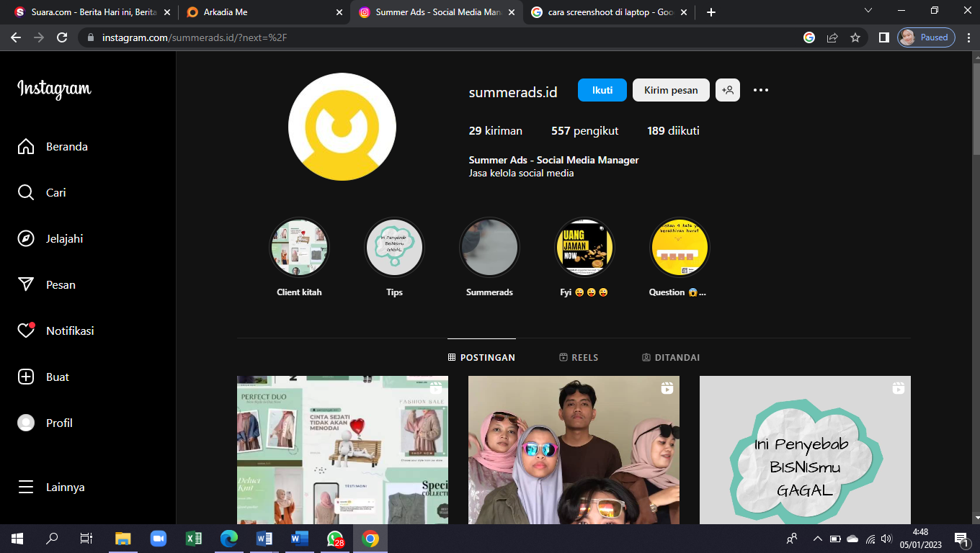Switch to Suara.com browser tab
Viewport: 980px width, 553px height.
click(x=86, y=12)
